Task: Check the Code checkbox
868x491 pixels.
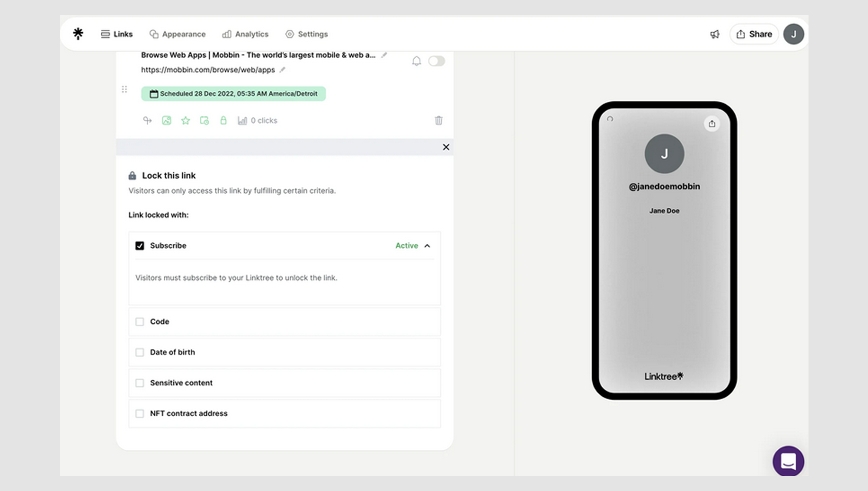Action: (139, 322)
